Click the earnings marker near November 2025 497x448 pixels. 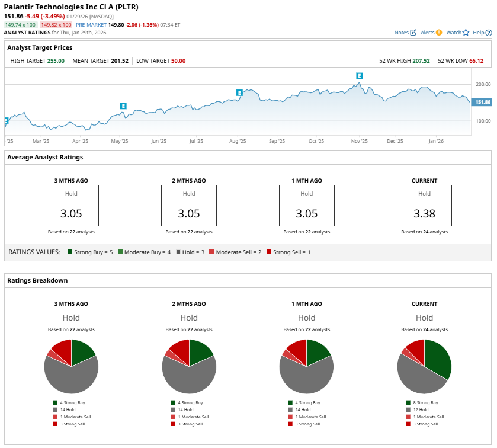(359, 75)
